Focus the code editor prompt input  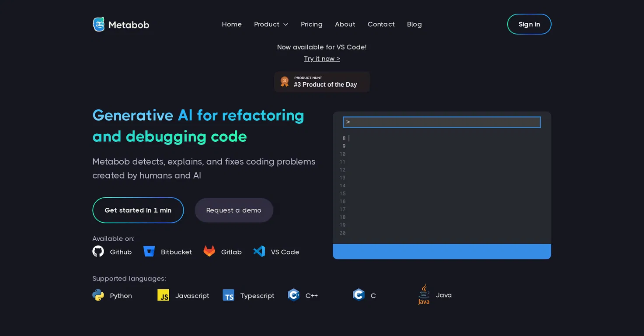442,122
